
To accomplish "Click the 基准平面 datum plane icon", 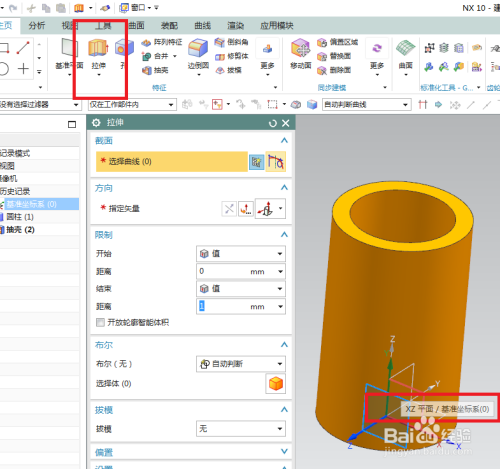I will coord(70,48).
